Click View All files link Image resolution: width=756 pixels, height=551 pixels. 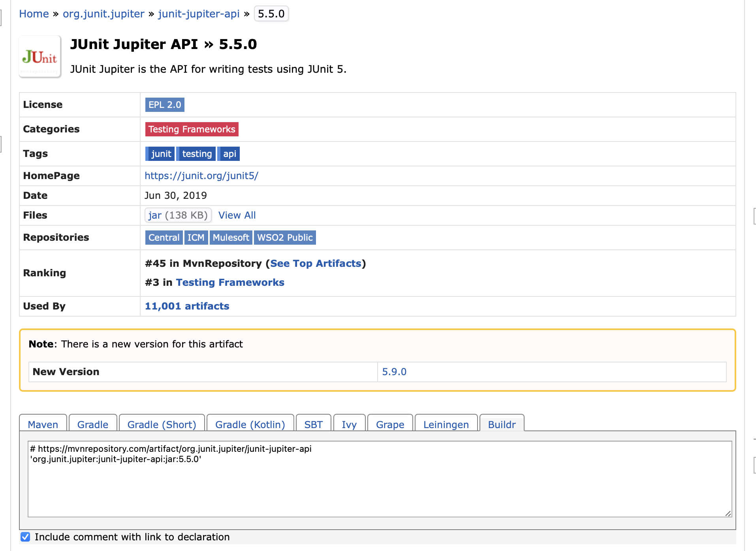tap(237, 215)
